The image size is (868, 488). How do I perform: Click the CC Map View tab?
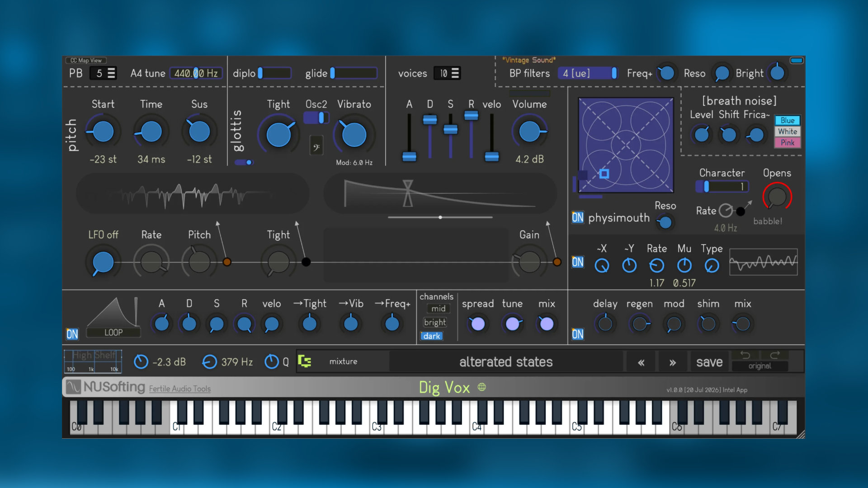coord(86,60)
